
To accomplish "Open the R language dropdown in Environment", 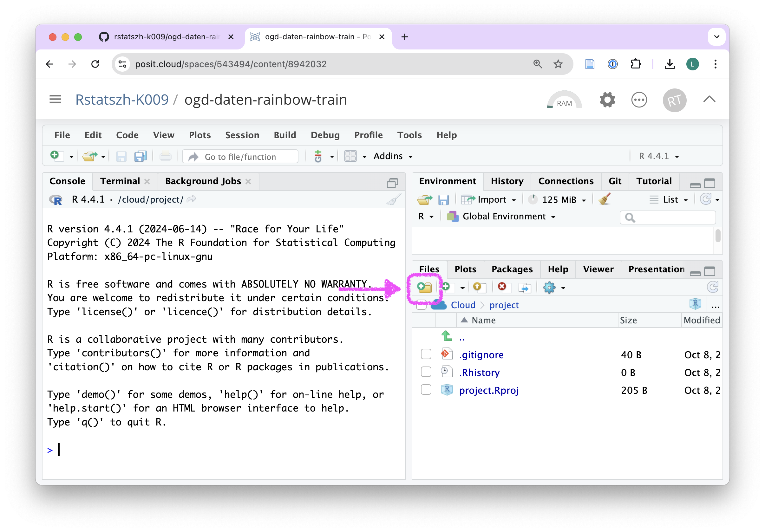I will pos(426,217).
